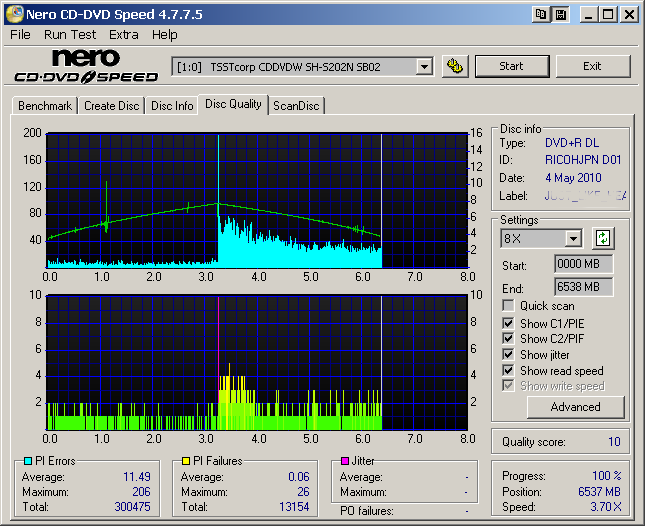Click the cyan PI Errors legend square
The height and width of the screenshot is (526, 645).
pyautogui.click(x=26, y=461)
